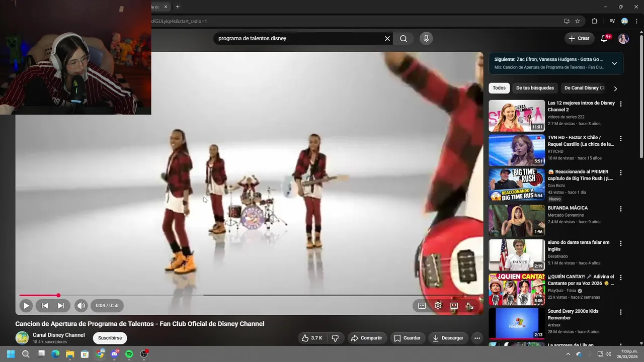
Task: Open TVN HD Factor X Chile video
Action: pos(517,150)
